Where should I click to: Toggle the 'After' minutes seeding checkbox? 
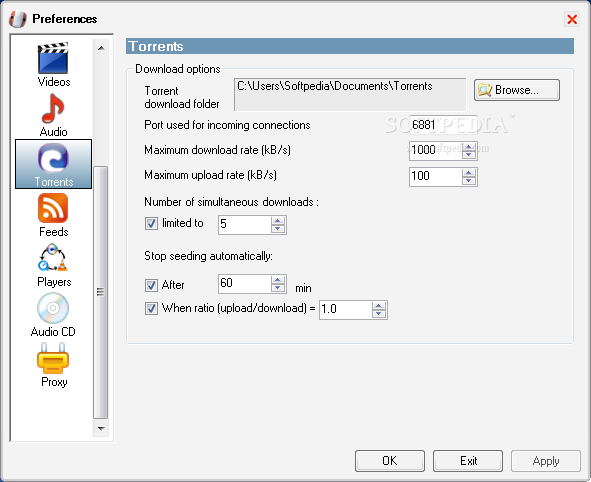tap(151, 285)
